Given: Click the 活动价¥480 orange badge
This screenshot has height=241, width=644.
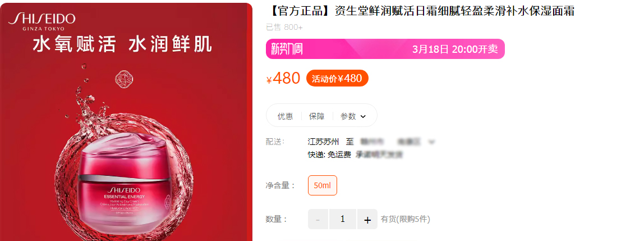Looking at the screenshot, I should tap(337, 78).
